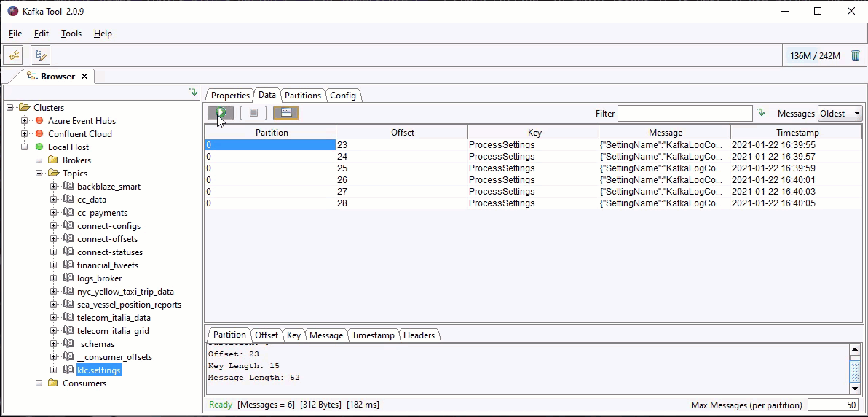
Task: Expand the Azure Event Hubs node
Action: tap(24, 121)
